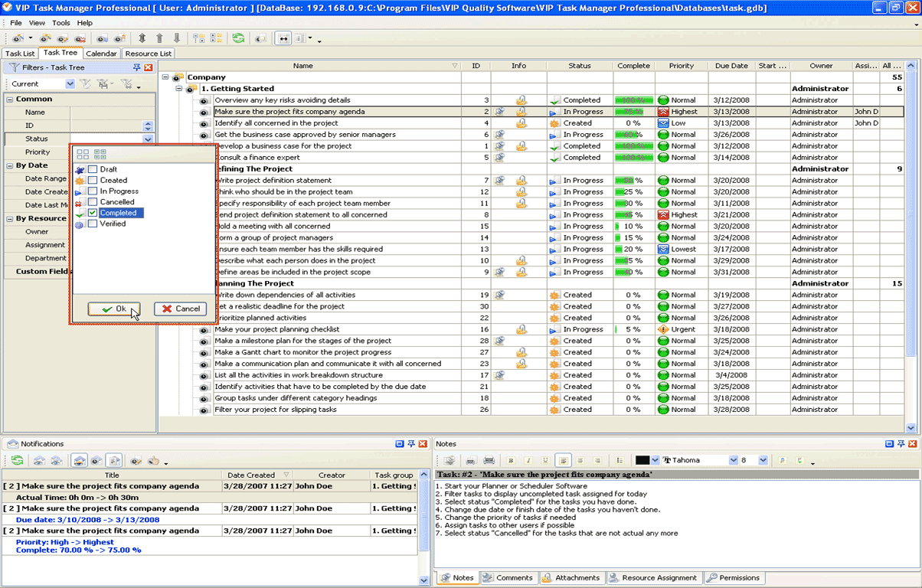
Task: Close the Filters - Task Tree panel
Action: (x=149, y=67)
